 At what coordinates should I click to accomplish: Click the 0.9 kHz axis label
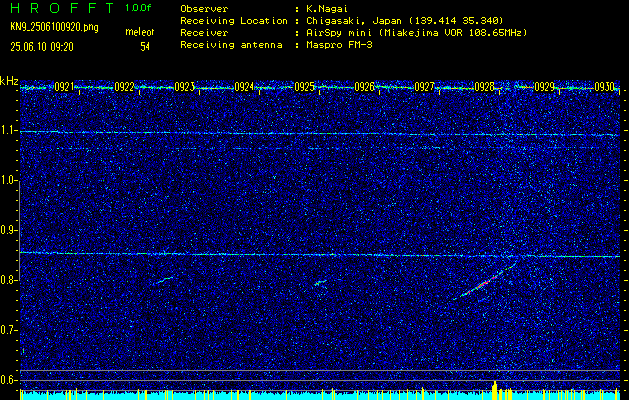pos(9,230)
